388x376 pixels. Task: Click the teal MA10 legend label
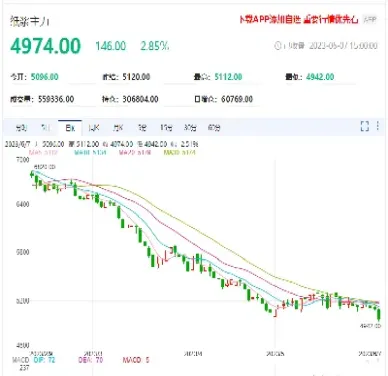[90, 153]
